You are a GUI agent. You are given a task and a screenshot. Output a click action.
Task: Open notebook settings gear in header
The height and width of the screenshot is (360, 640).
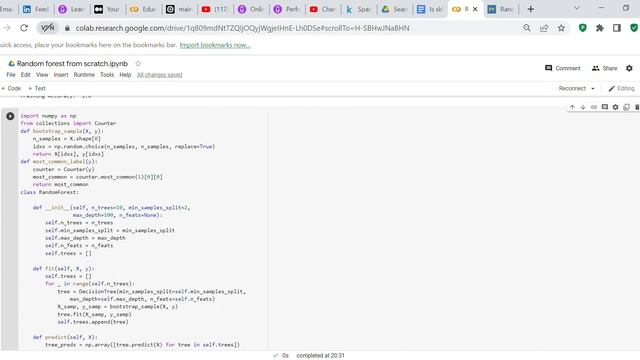[629, 68]
